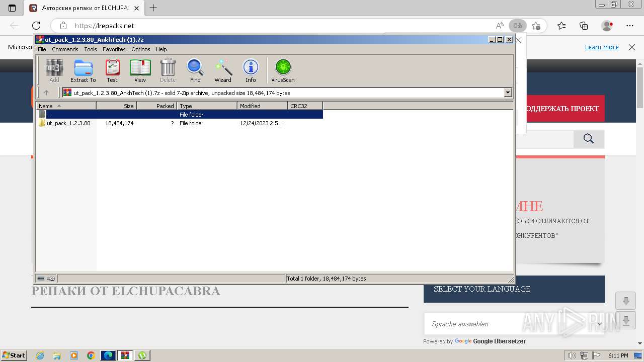Click the ПОДДЕРЖАТЬ ПРОЕКТ button
Viewport: 644px width, 362px height.
561,109
